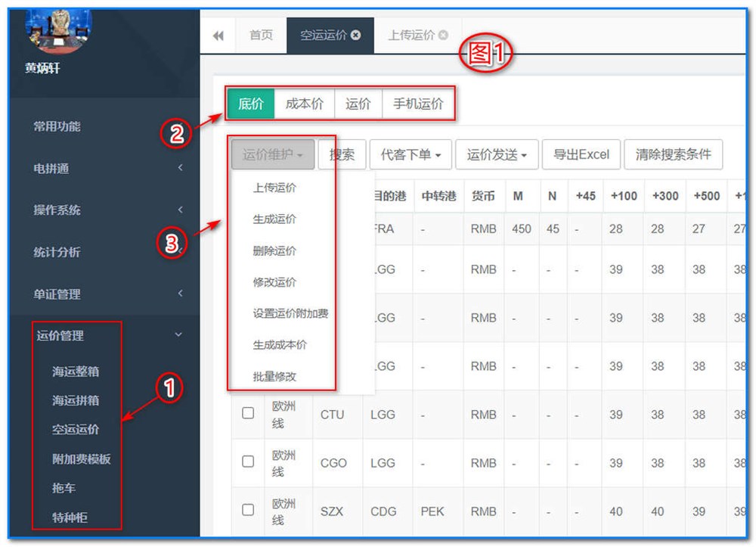Screen dimensions: 756x547
Task: Select the 成本价 pricing tab
Action: click(x=305, y=104)
